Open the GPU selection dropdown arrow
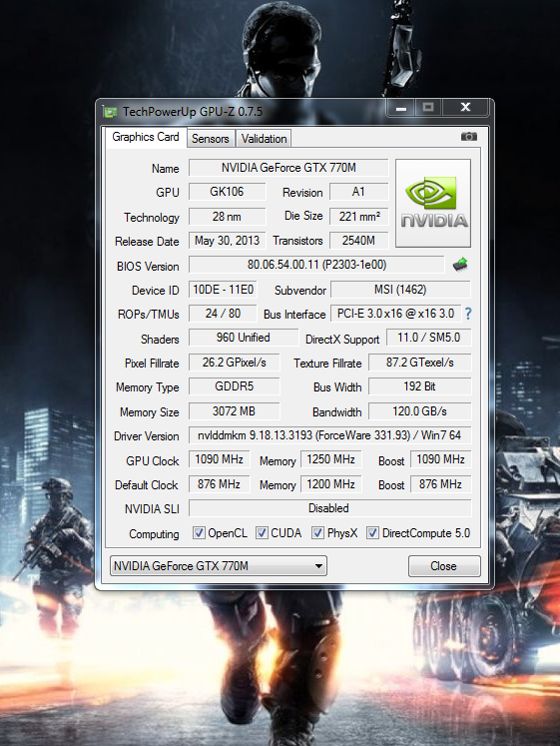This screenshot has height=746, width=560. (318, 566)
